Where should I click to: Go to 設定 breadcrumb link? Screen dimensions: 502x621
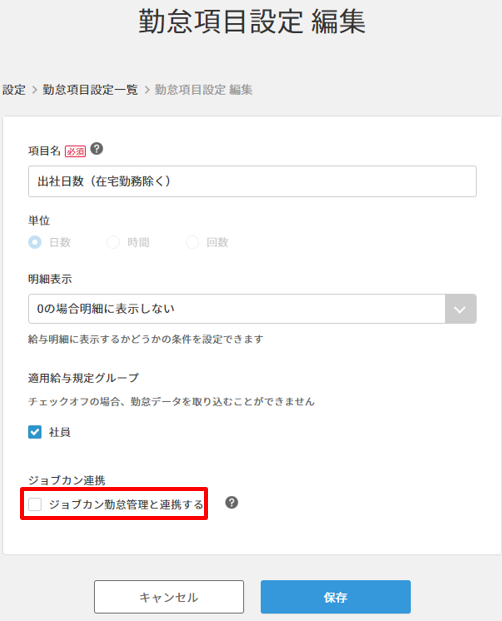(14, 90)
